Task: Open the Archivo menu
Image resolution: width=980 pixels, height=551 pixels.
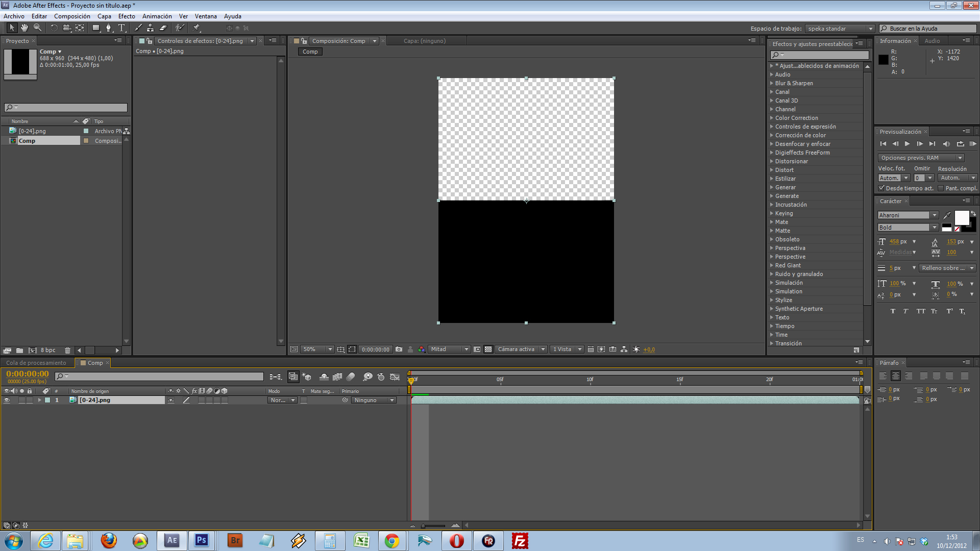Action: click(14, 16)
